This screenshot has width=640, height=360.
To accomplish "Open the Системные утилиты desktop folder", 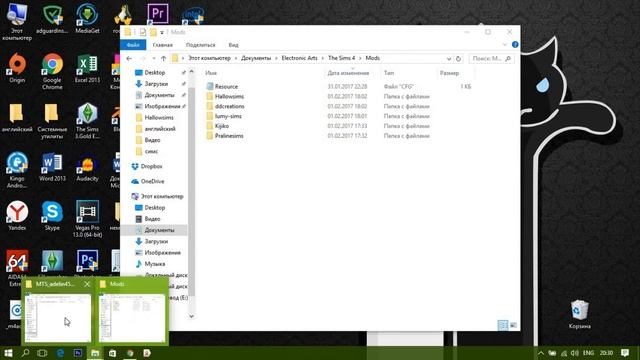I will point(52,120).
